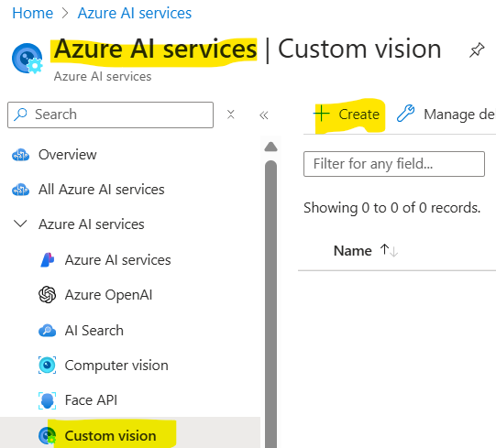Image resolution: width=496 pixels, height=448 pixels.
Task: Collapse the Azure AI services group
Action: 20,224
